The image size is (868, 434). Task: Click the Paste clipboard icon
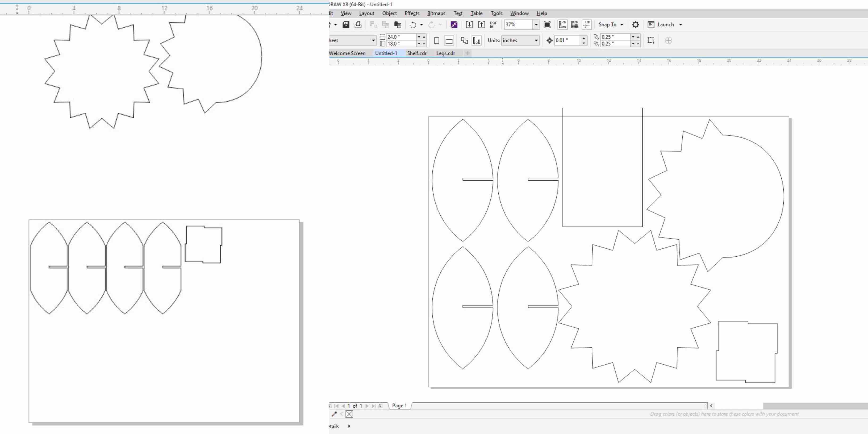pyautogui.click(x=398, y=24)
